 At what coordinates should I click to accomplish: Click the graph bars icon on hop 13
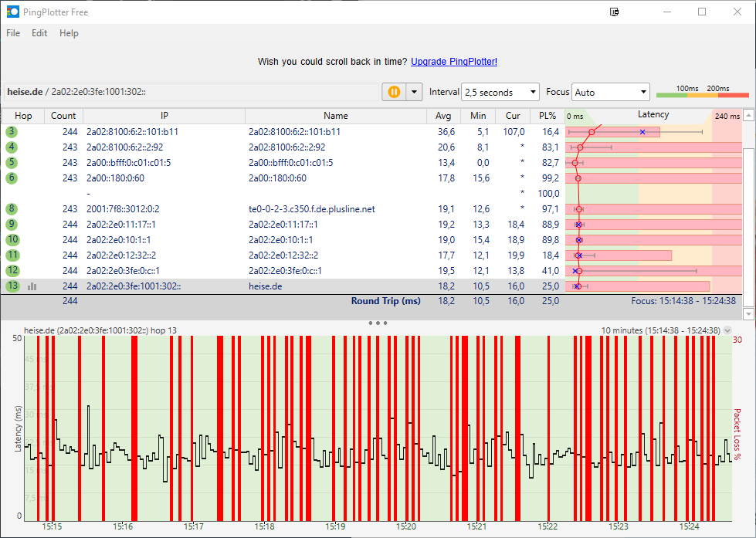pos(32,286)
